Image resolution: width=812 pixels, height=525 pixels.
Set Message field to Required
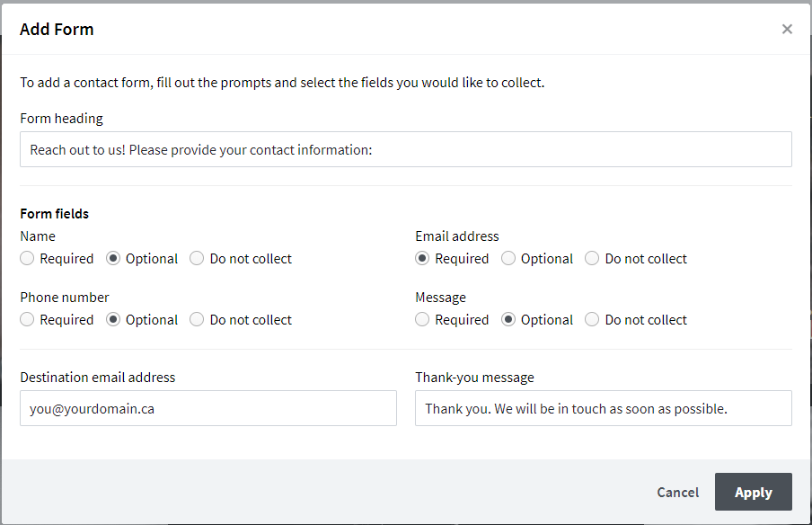pyautogui.click(x=422, y=320)
